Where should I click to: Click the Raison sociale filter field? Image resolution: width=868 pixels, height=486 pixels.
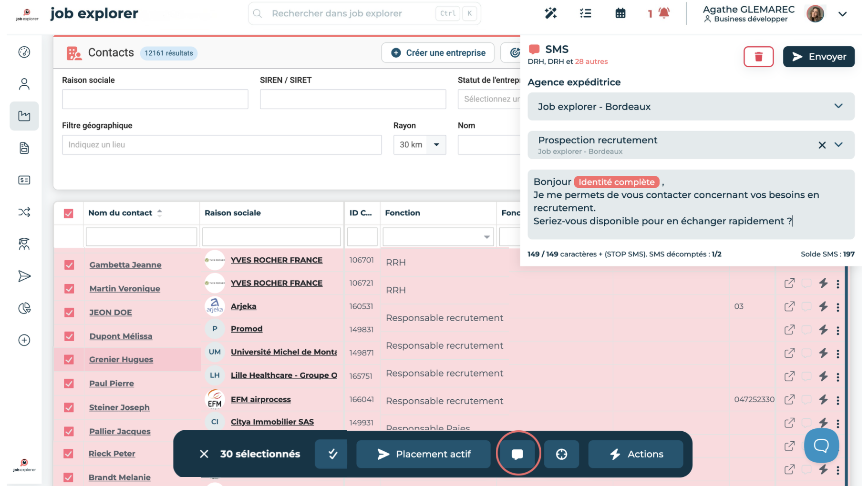[x=155, y=99]
